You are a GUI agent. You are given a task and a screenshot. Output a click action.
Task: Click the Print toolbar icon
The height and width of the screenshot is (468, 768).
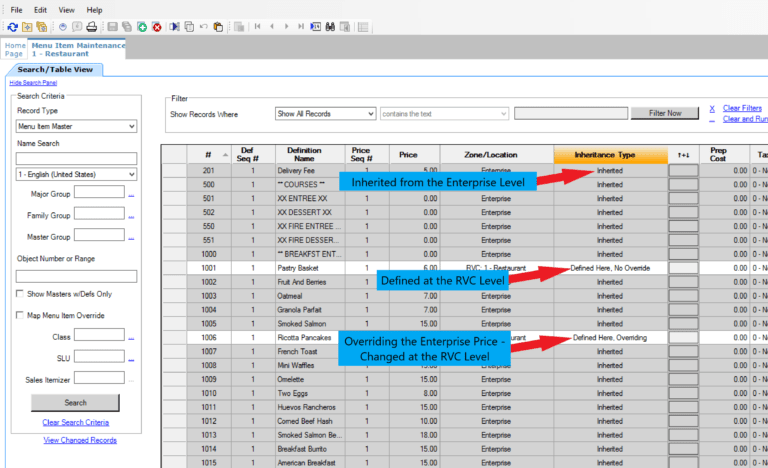pos(92,27)
